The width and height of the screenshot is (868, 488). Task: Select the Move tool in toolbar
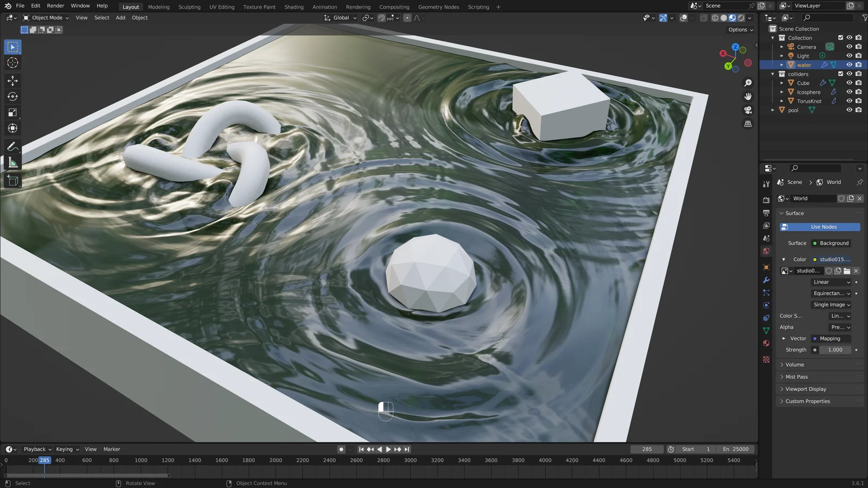click(x=12, y=80)
